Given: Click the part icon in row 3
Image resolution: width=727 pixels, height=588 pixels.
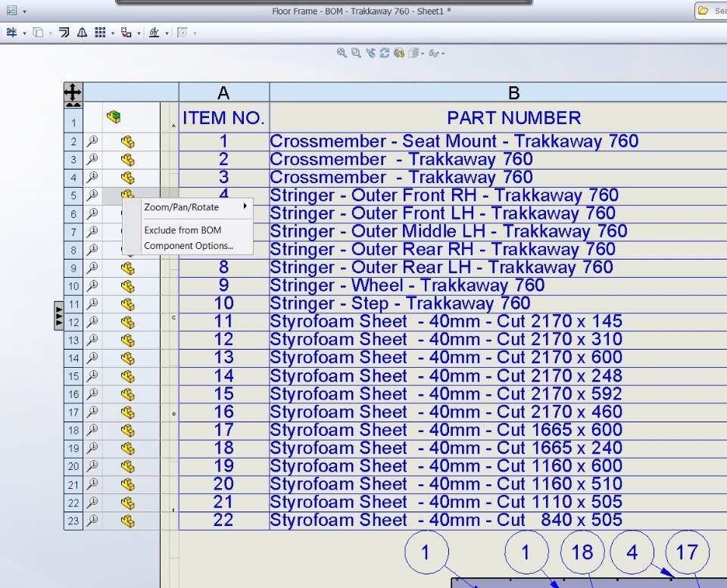Looking at the screenshot, I should coord(127,160).
